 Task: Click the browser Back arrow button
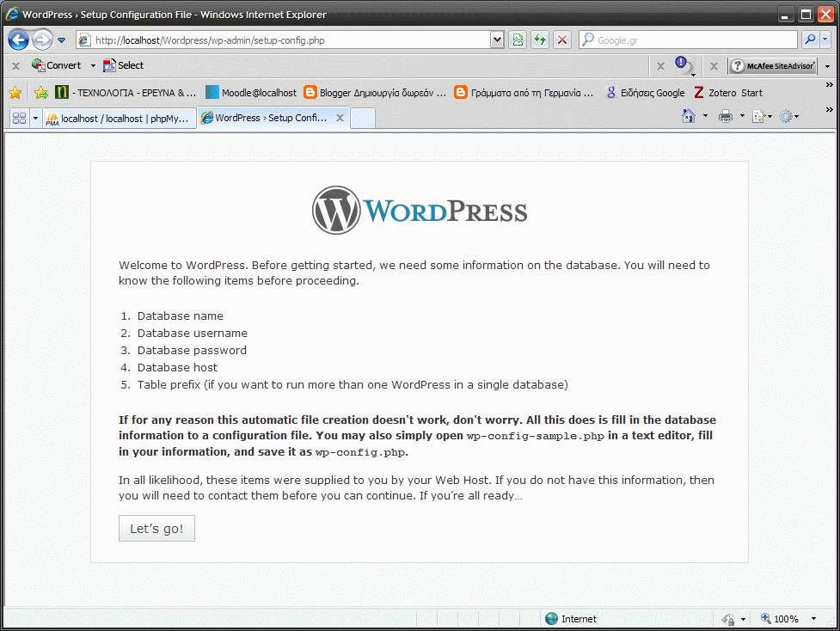18,40
